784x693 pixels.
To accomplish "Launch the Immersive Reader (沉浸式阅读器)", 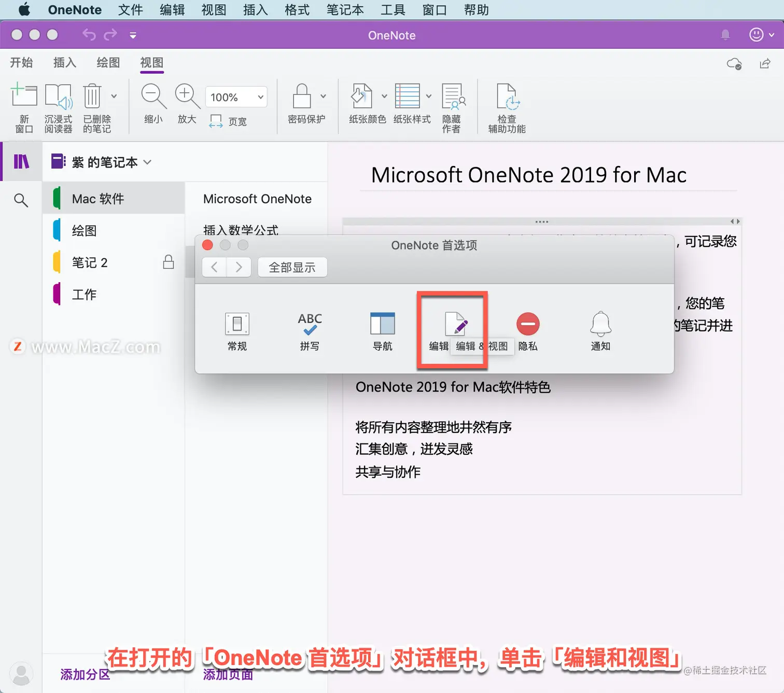I will tap(58, 108).
